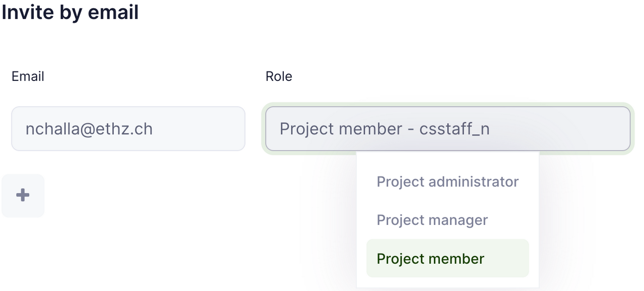Place cursor in nchalla@ethz.ch text
Viewport: 644px width, 291px height.
[x=89, y=129]
